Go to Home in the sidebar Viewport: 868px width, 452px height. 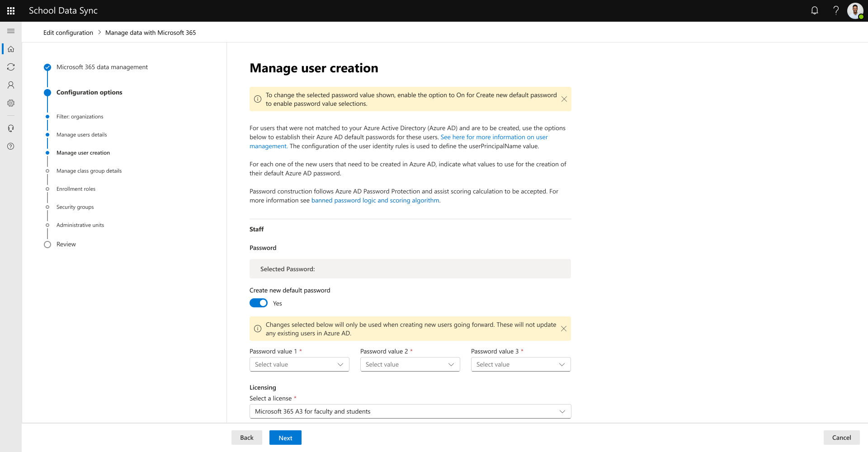[11, 49]
